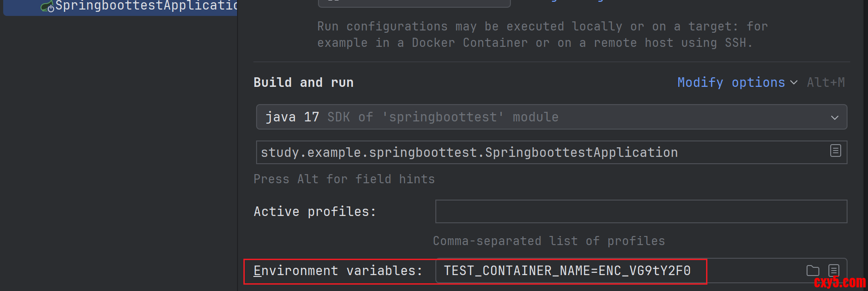Click the Environment variables label

[x=338, y=271]
